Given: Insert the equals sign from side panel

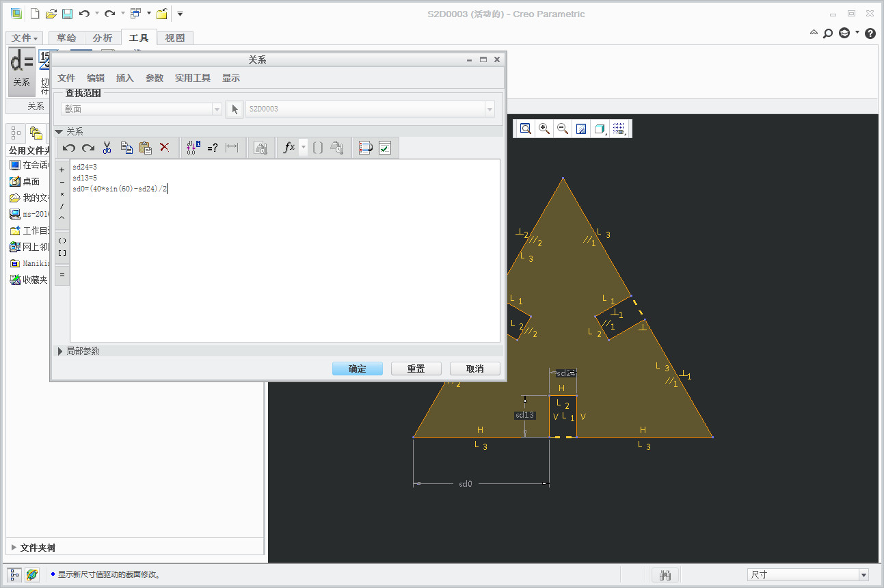Looking at the screenshot, I should (x=62, y=275).
